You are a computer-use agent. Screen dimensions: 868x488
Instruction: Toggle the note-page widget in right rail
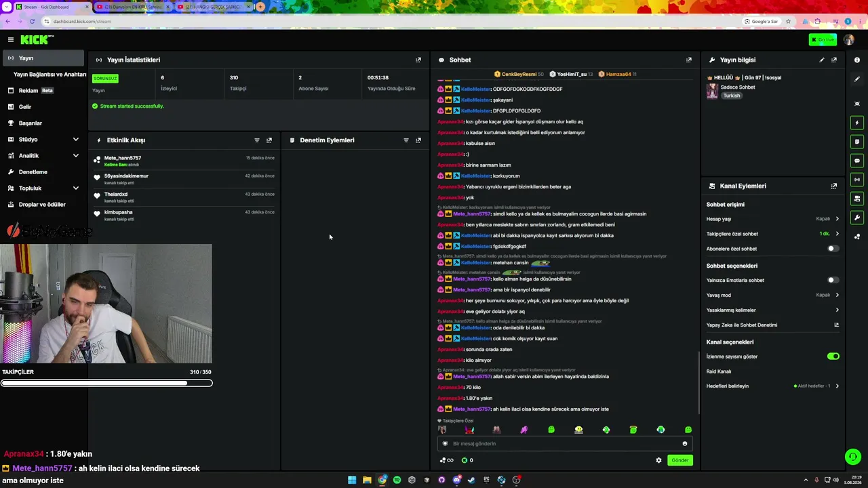click(857, 142)
